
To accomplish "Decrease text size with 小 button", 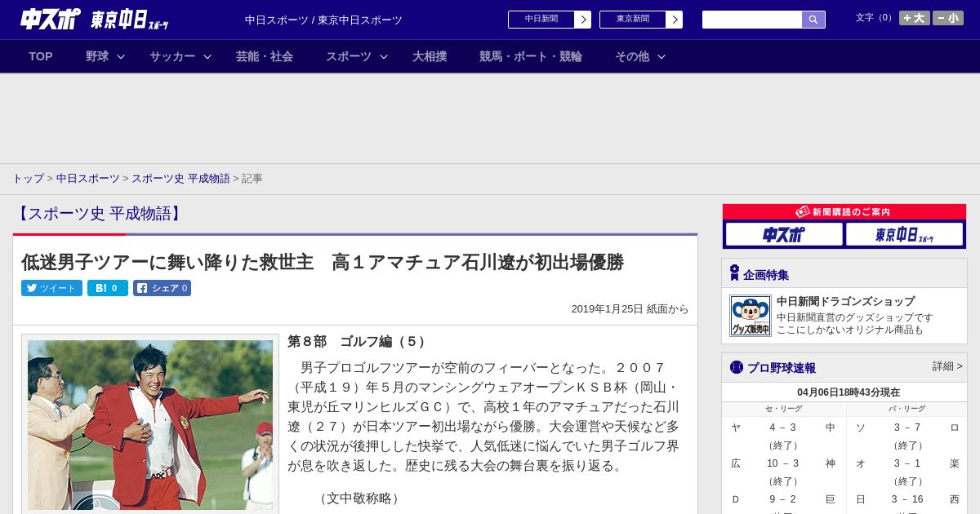I will [948, 18].
